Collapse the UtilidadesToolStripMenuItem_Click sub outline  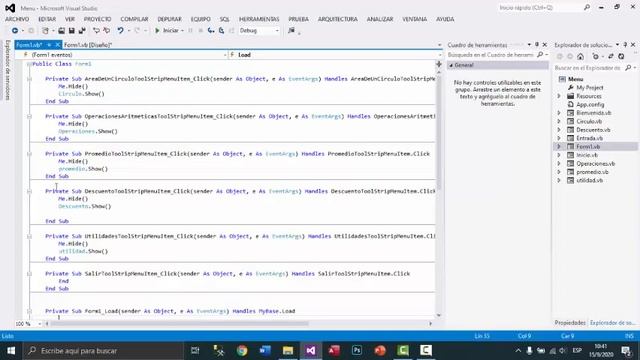point(29,236)
